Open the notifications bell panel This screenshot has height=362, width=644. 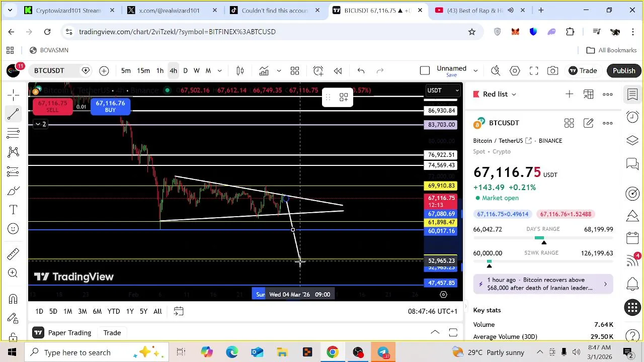click(x=632, y=284)
